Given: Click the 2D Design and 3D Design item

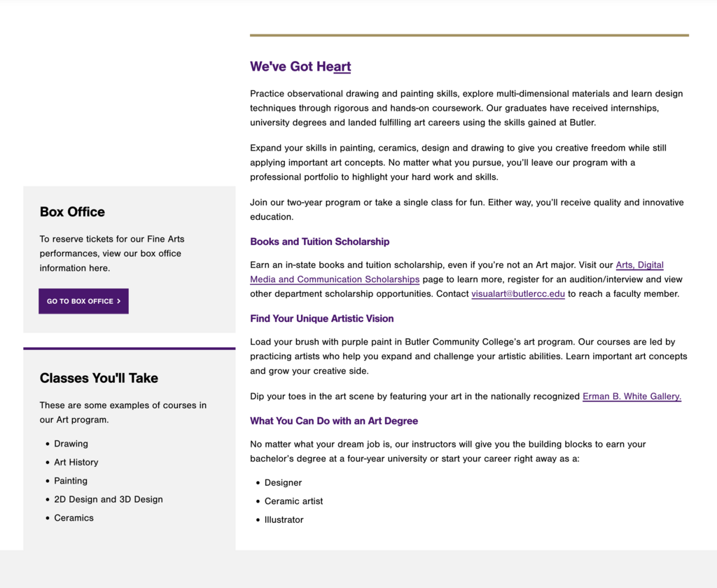Looking at the screenshot, I should tap(108, 499).
